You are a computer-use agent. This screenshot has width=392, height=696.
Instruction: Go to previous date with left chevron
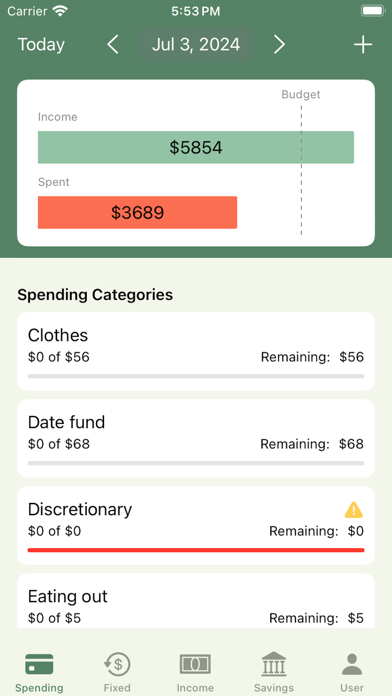[113, 45]
